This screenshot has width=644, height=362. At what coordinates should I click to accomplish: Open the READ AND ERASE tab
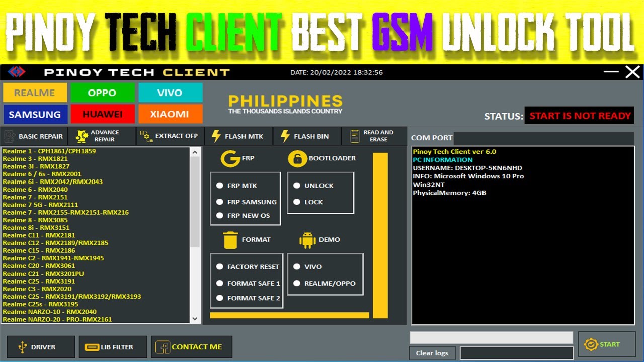coord(374,136)
